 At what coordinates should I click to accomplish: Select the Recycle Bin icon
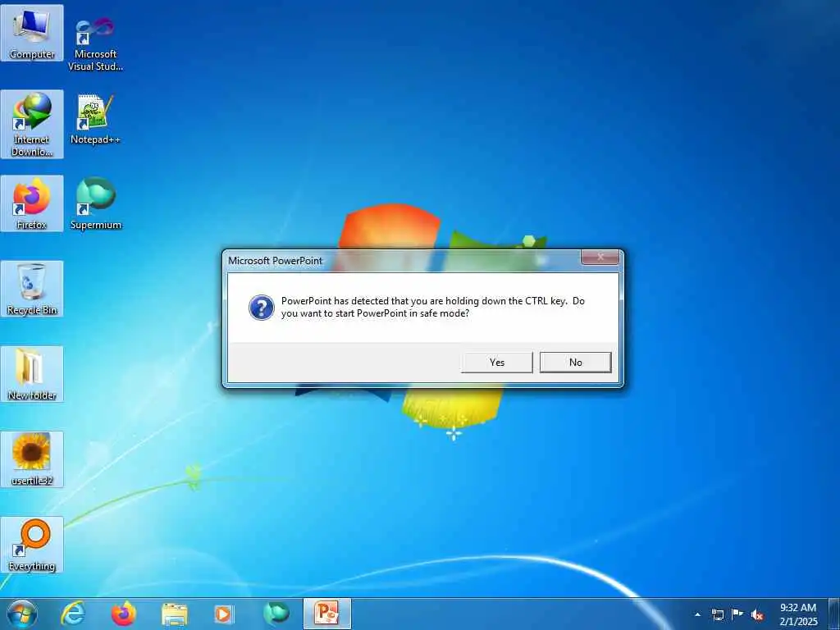[x=32, y=289]
